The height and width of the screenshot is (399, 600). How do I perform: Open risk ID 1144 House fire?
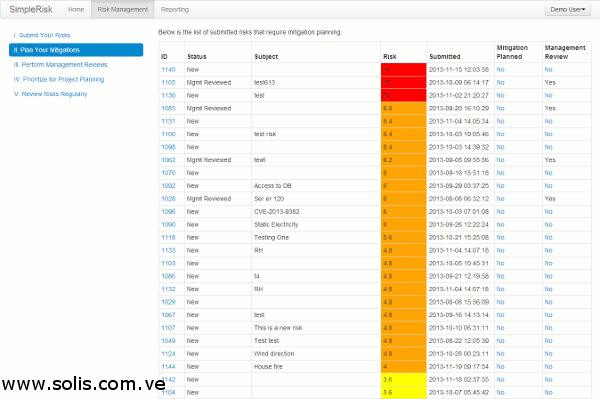point(168,367)
